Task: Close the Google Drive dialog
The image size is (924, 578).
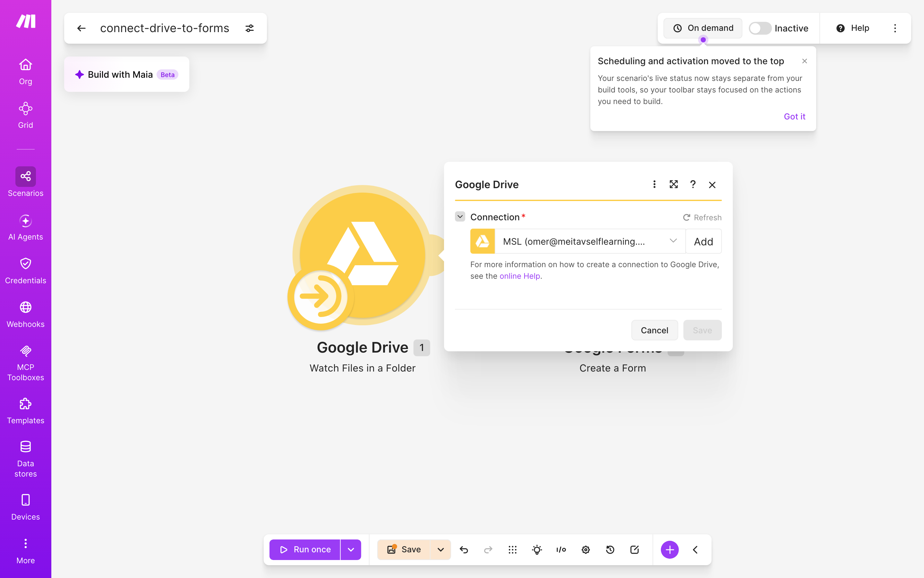Action: point(712,185)
